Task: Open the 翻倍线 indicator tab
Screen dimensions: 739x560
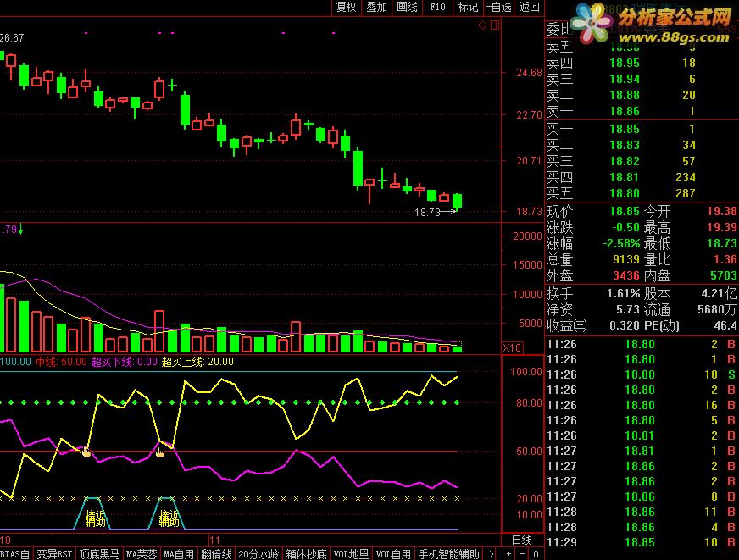Action: click(x=216, y=554)
